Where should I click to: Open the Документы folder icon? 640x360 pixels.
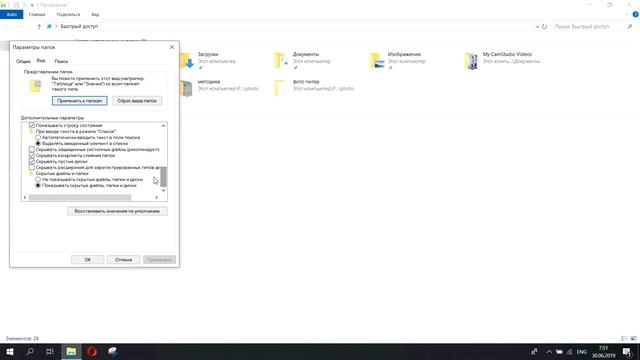[281, 61]
